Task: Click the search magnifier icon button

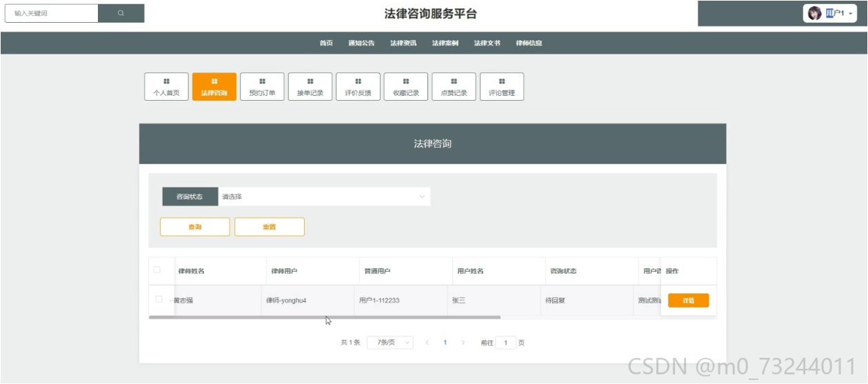Action: point(121,13)
